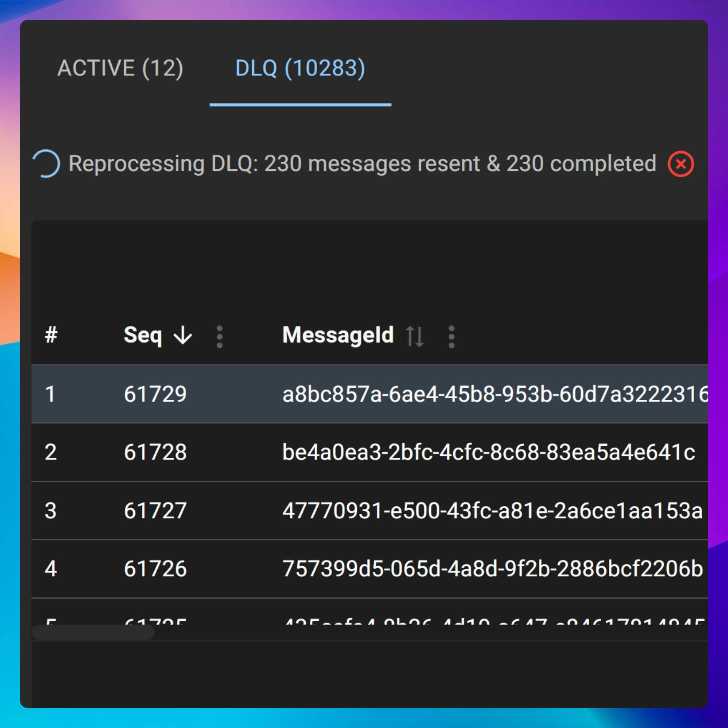Click message ID 47770931-e500-43fc cell
The image size is (728, 728).
(x=492, y=511)
